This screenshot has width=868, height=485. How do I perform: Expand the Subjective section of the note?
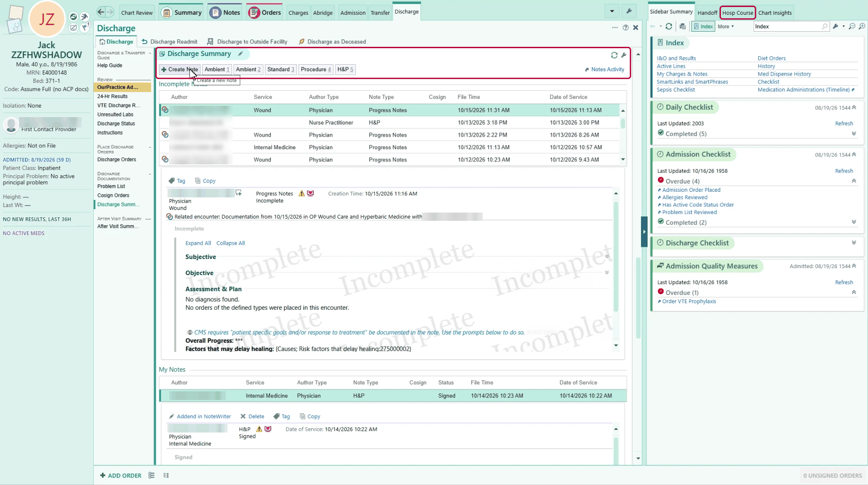coord(607,256)
